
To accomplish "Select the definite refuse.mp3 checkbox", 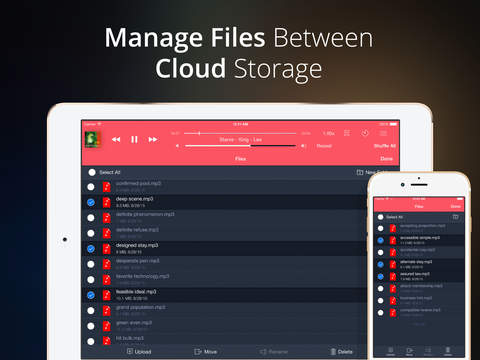I will click(x=91, y=233).
